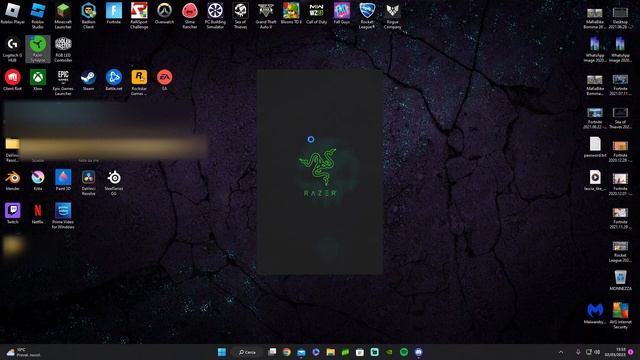Open DaVinci Resolve shortcut

89,182
